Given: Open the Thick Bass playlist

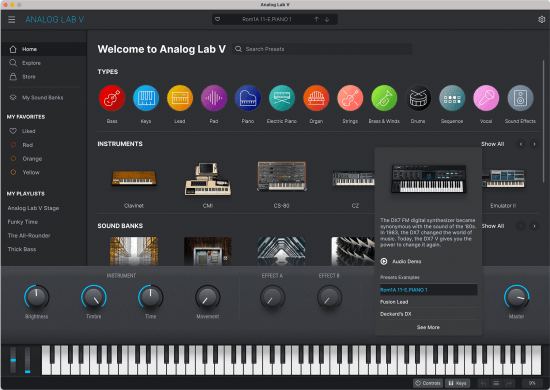Looking at the screenshot, I should pos(22,249).
